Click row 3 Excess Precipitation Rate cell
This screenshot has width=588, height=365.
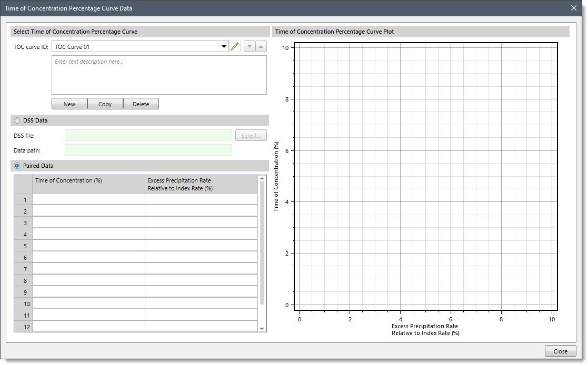(x=201, y=222)
